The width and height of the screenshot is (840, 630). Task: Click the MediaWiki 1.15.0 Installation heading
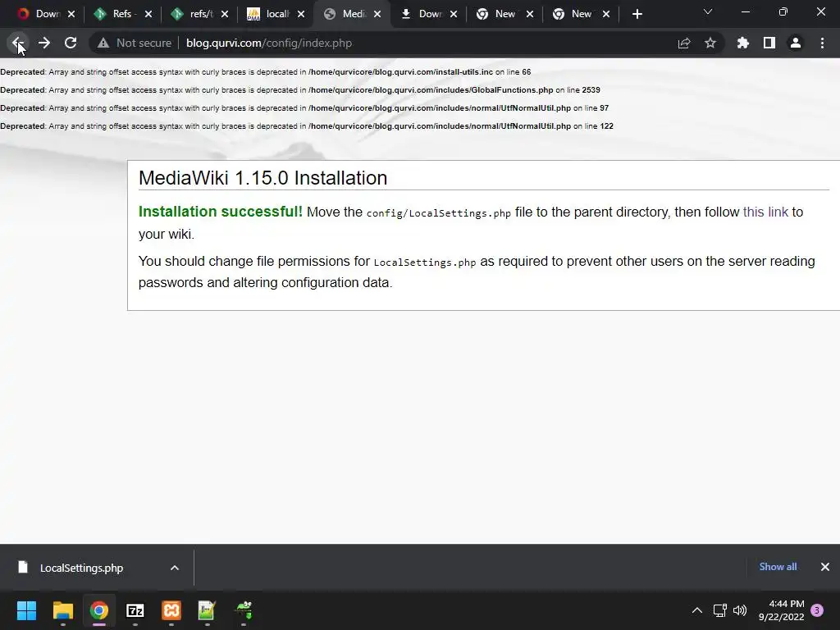pyautogui.click(x=262, y=178)
